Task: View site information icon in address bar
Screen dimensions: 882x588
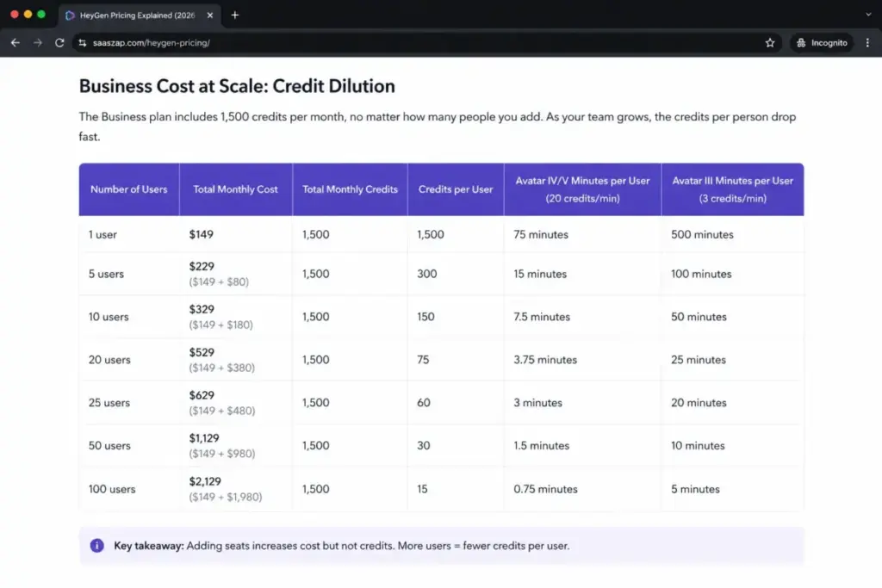Action: point(83,43)
